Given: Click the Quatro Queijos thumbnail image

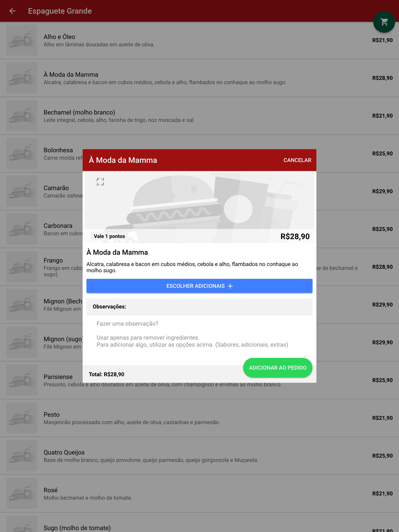Looking at the screenshot, I should [22, 455].
